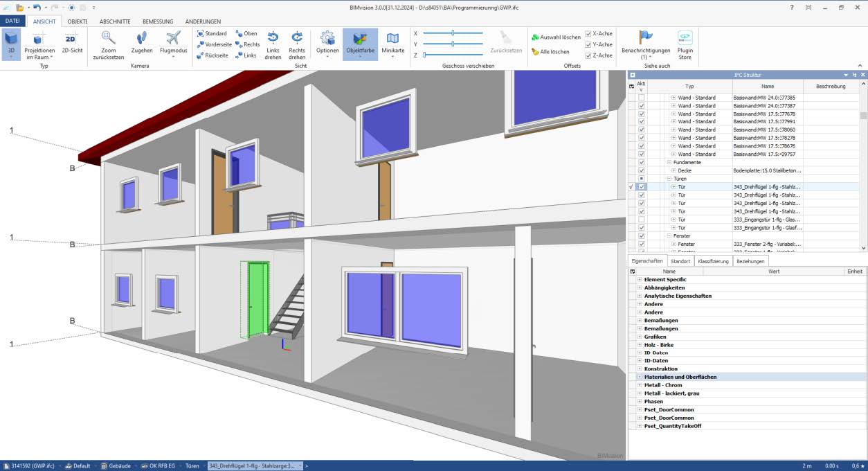Switch to the OBJEKTE ribbon tab

[77, 21]
